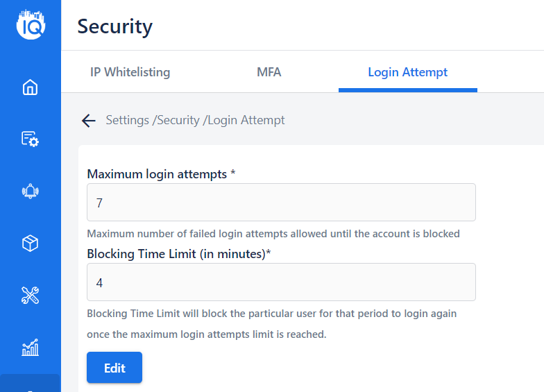Screen dimensions: 544x392
Task: Click the Security breadcrumb link
Action: [178, 120]
